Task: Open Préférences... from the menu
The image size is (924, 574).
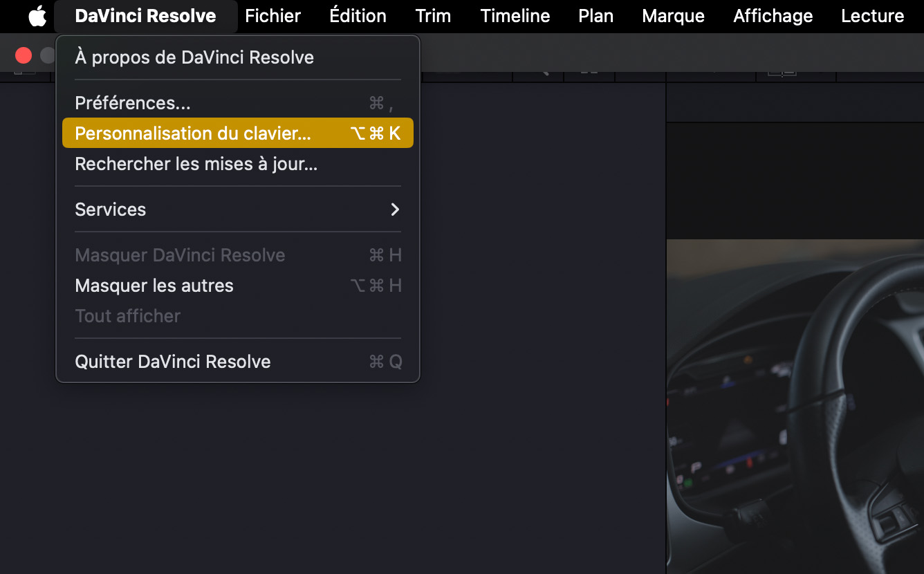Action: 238,103
